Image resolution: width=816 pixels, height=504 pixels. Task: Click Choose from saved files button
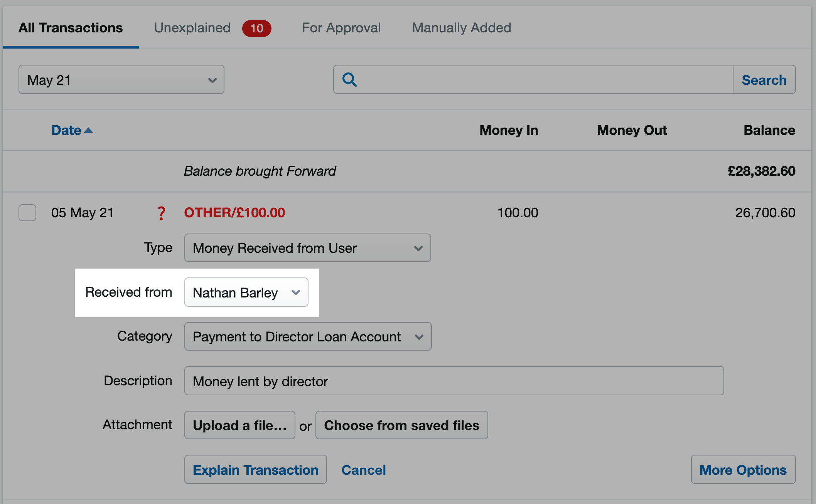[401, 425]
